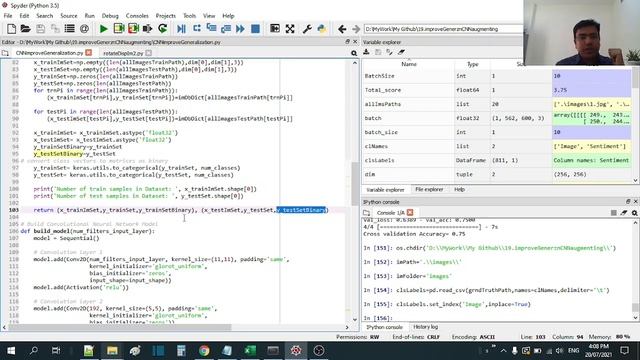Run the file with green play button
The width and height of the screenshot is (640, 360).
tap(104, 29)
